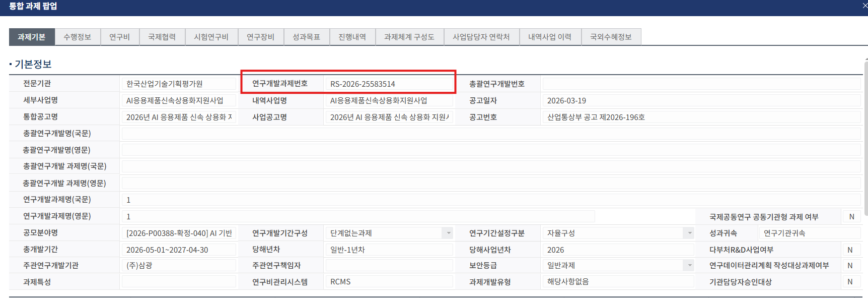The height and width of the screenshot is (298, 868).
Task: Select the 내역사업명 field
Action: (389, 100)
